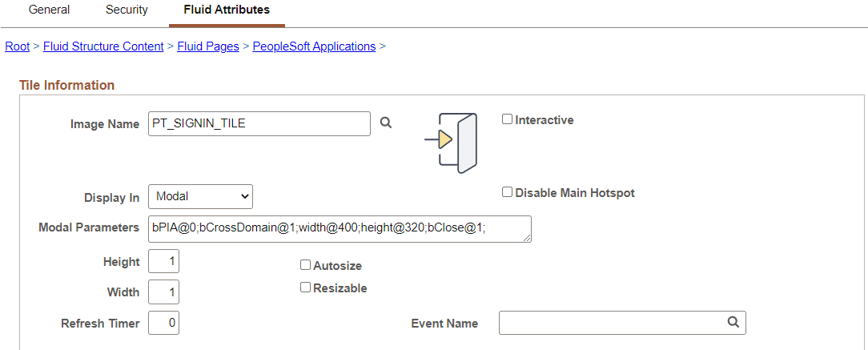Click the Modal Parameters label

[x=89, y=227]
